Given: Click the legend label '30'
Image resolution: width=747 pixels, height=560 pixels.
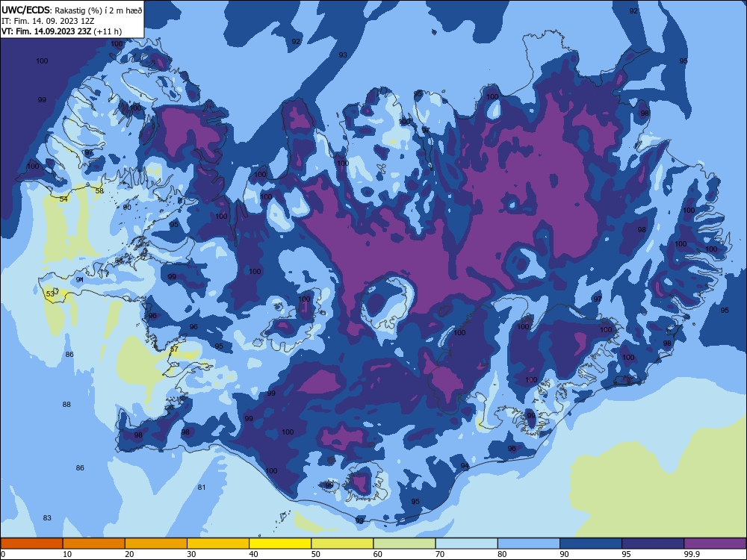Looking at the screenshot, I should (191, 554).
